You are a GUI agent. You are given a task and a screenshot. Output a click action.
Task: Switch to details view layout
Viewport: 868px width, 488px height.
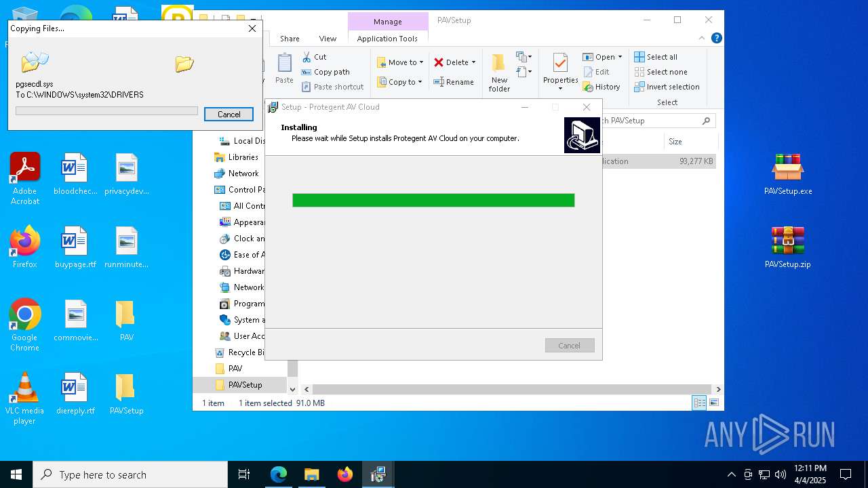coord(699,403)
